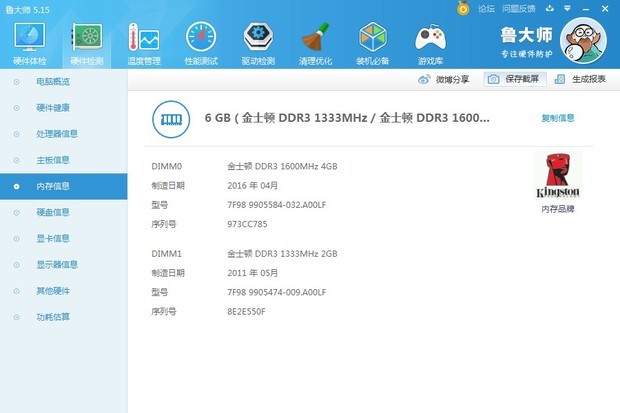
Task: Open 问题反馈 feedback link
Action: (519, 8)
